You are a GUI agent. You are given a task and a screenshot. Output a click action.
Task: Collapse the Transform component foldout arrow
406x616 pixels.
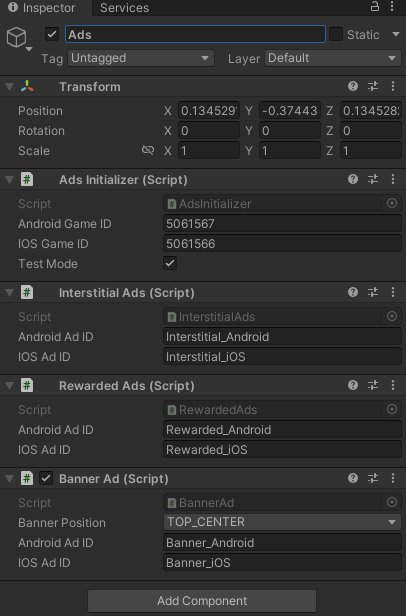pyautogui.click(x=9, y=86)
